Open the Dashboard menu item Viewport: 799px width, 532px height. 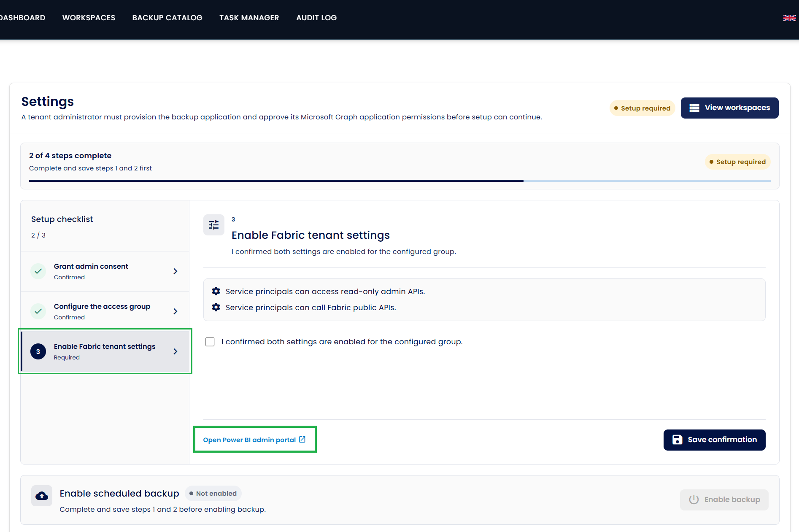pos(23,18)
